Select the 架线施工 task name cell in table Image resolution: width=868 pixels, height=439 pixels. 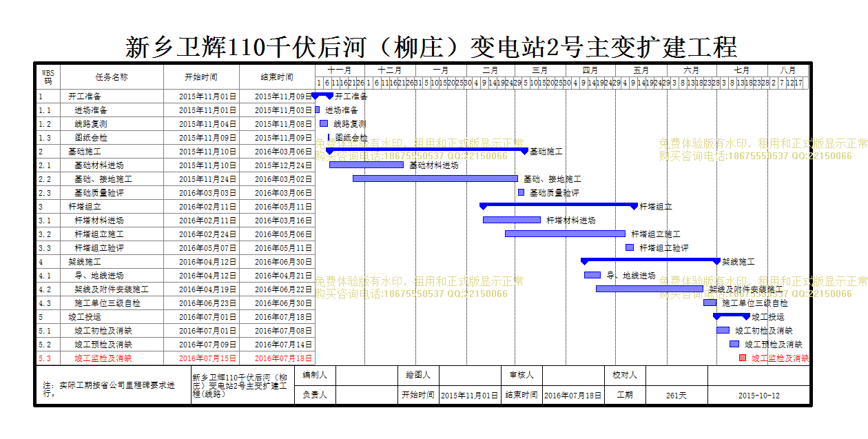(112, 262)
